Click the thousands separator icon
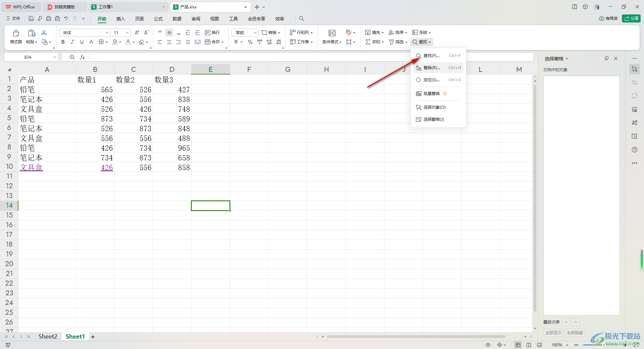Screen dimensions: 644x349 (x=260, y=42)
